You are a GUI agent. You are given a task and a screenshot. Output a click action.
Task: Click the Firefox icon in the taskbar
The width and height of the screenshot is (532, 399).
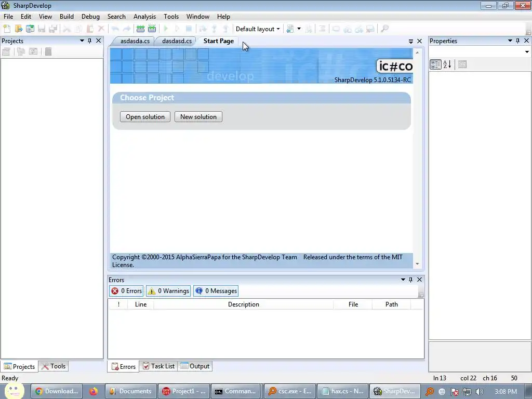94,391
